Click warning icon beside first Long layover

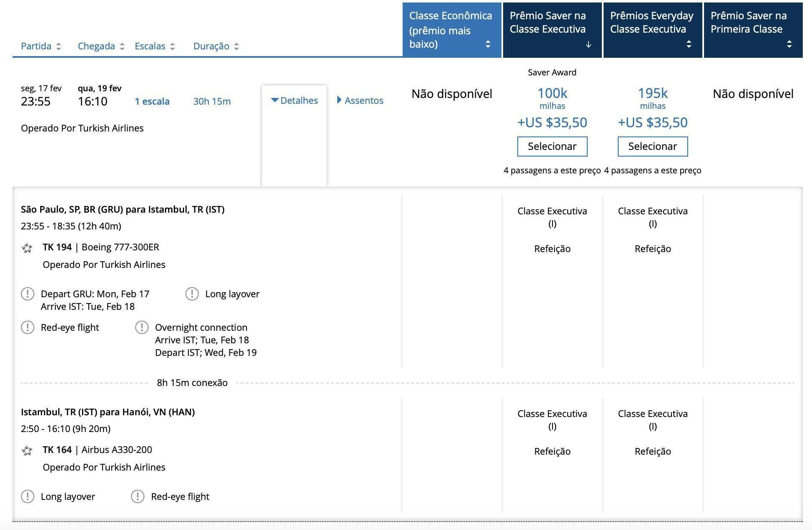point(192,294)
